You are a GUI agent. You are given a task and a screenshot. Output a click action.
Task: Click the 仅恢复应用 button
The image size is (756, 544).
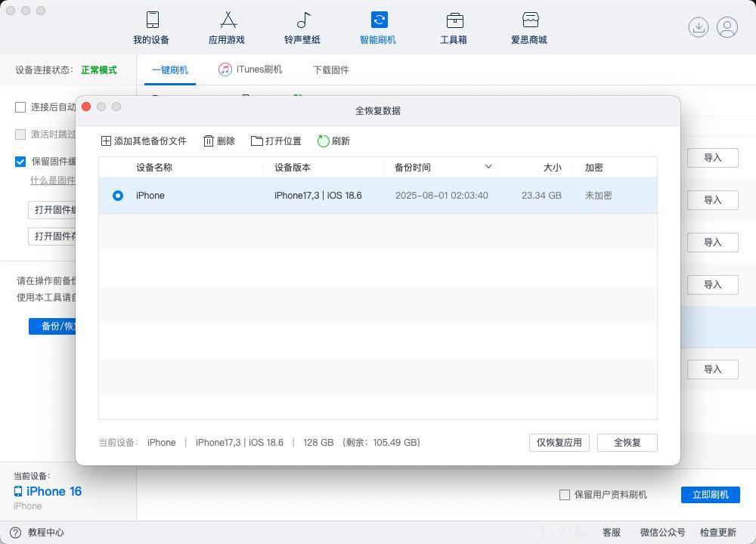(x=559, y=442)
